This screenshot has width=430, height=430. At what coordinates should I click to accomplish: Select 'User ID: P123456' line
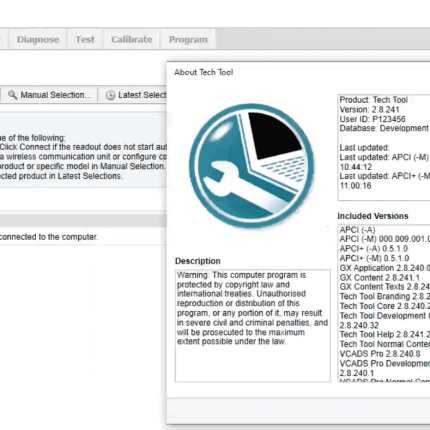(372, 119)
